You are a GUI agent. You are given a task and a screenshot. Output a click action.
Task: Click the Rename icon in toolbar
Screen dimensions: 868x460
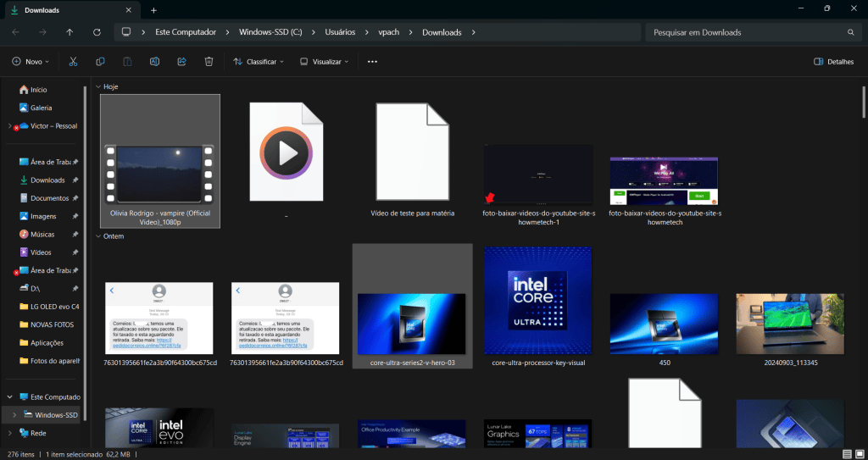point(154,62)
